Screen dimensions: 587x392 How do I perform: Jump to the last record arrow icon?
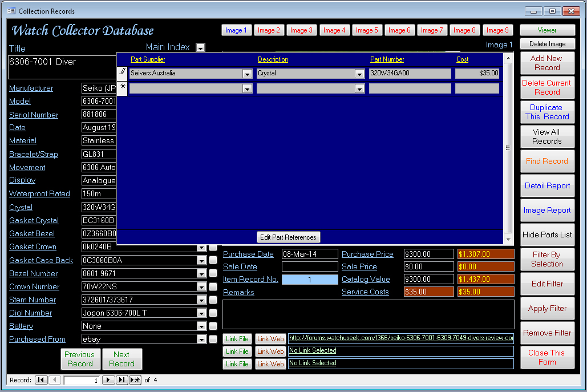(122, 380)
